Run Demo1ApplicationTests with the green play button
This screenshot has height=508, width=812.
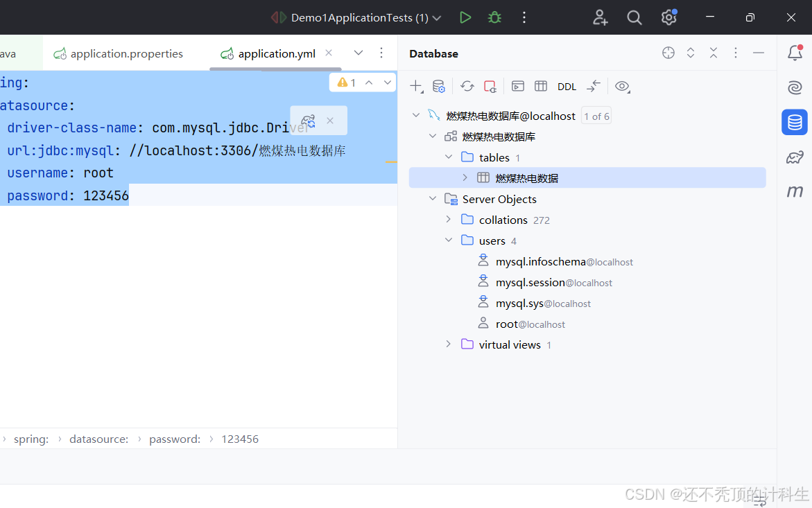[x=465, y=17]
